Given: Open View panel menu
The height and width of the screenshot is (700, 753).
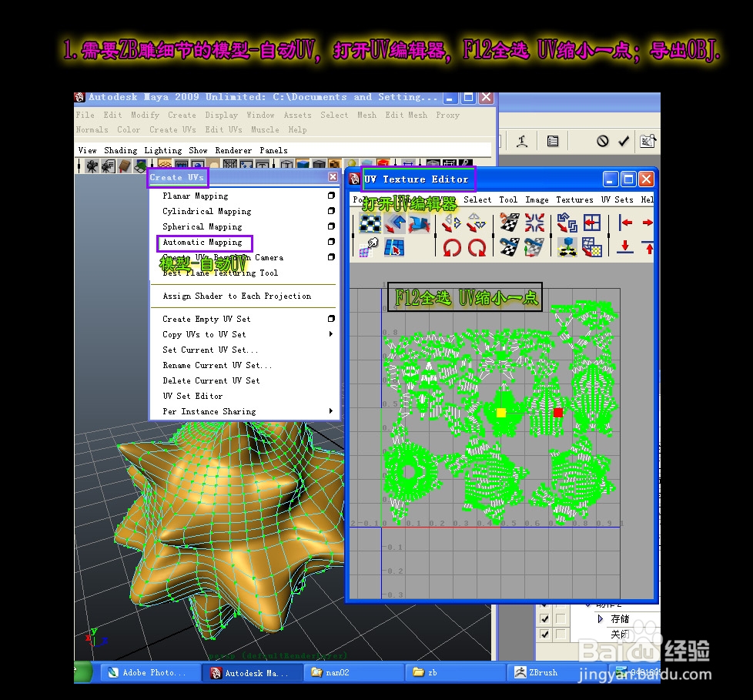Looking at the screenshot, I should click(88, 150).
